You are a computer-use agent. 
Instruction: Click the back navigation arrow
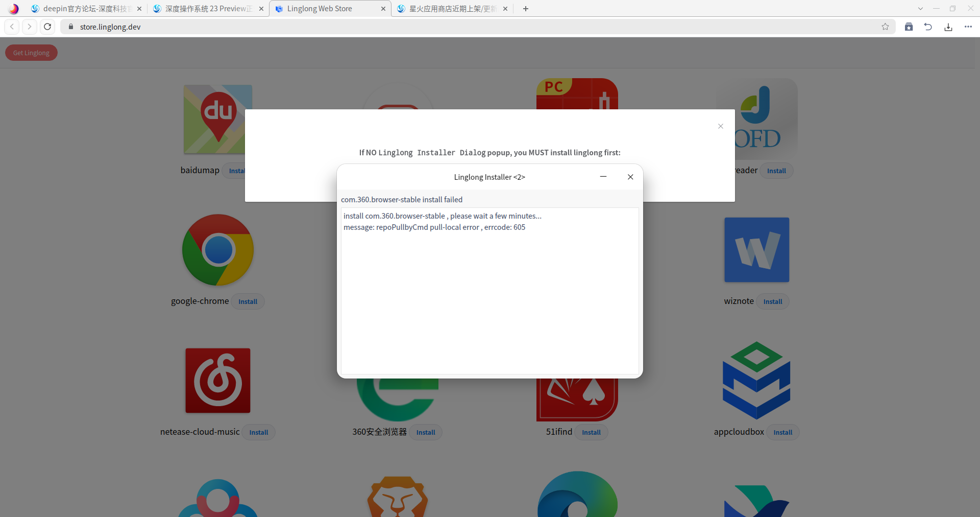click(x=11, y=27)
